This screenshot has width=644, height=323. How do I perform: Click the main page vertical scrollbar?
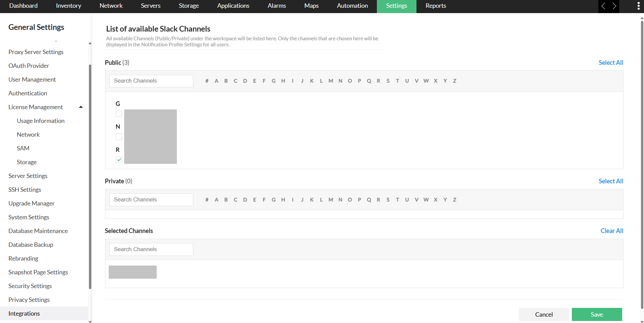642,165
